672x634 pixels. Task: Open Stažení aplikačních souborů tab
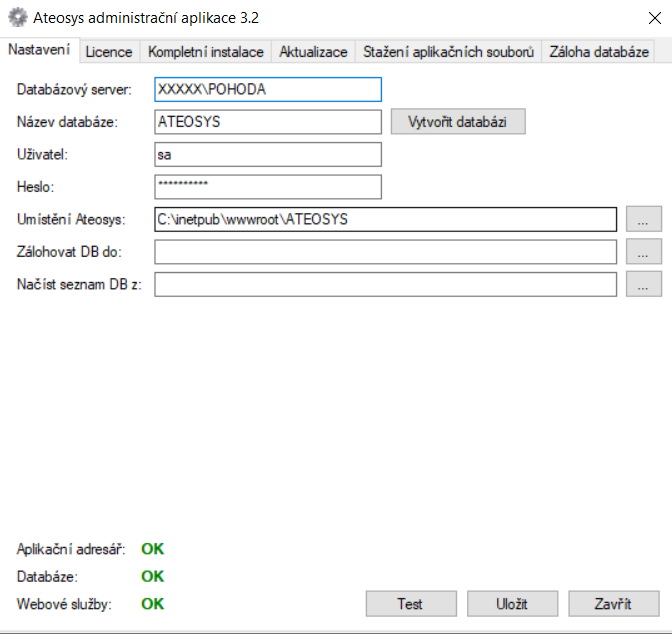(x=448, y=52)
